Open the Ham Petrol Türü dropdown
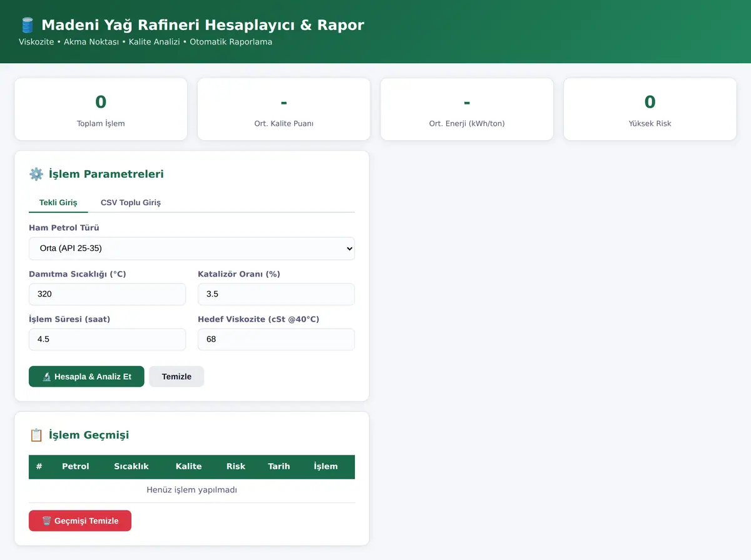The image size is (751, 560). (192, 248)
